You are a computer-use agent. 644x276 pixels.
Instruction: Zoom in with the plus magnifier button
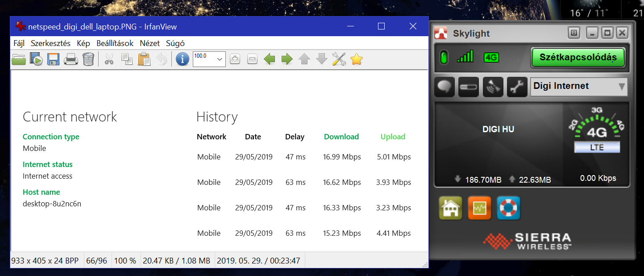pyautogui.click(x=235, y=59)
